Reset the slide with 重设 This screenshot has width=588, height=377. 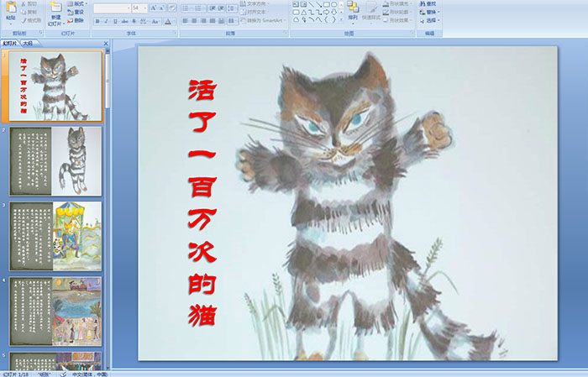pyautogui.click(x=76, y=13)
